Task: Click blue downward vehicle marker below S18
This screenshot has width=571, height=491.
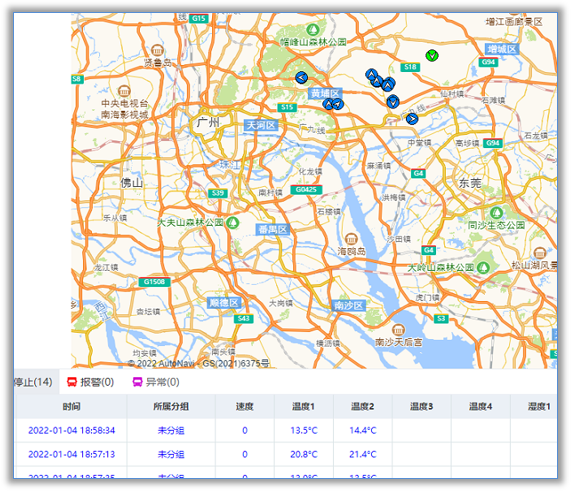Action: [393, 102]
